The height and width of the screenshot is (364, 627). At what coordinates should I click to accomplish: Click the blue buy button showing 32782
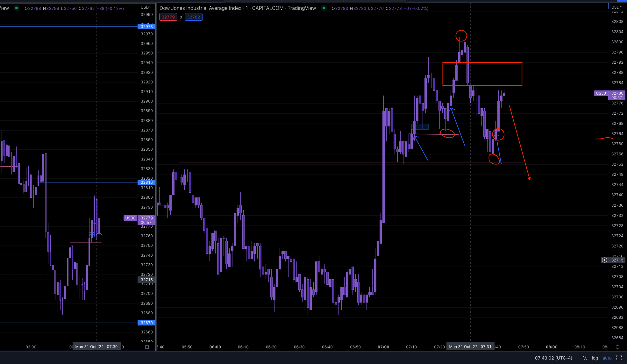[193, 17]
